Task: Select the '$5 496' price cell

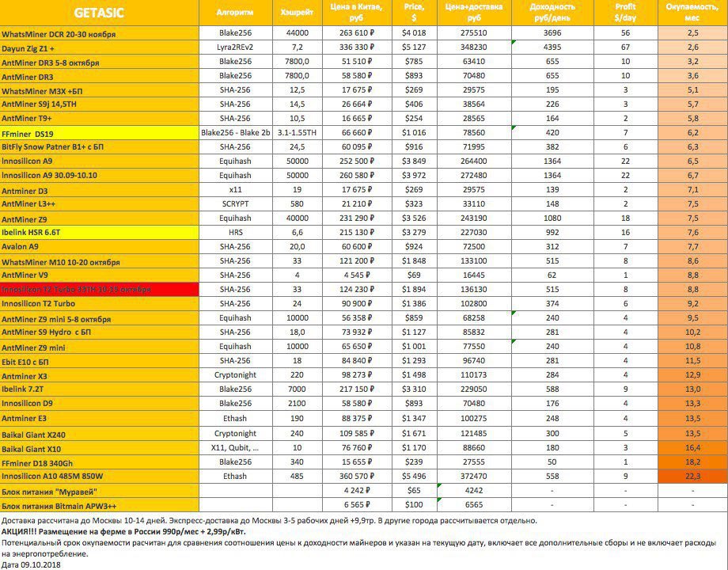Action: [414, 476]
